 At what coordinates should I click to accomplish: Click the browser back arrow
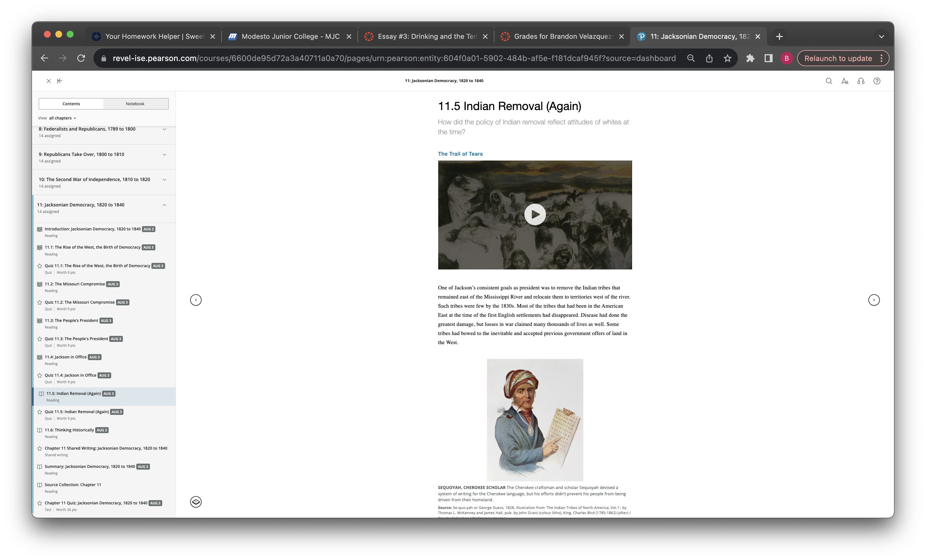[44, 58]
